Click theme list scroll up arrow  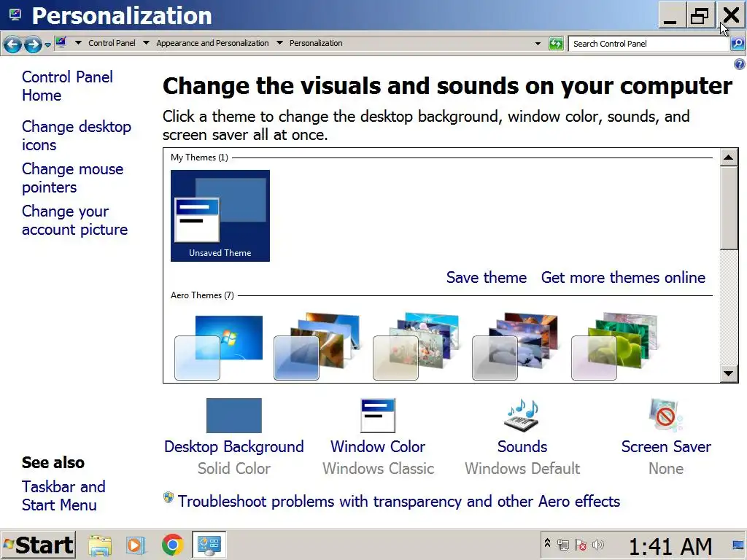pyautogui.click(x=729, y=157)
